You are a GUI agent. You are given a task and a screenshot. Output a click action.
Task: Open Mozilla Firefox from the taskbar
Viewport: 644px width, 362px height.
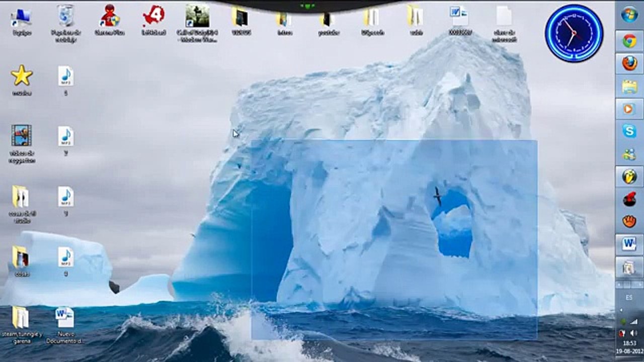click(629, 63)
